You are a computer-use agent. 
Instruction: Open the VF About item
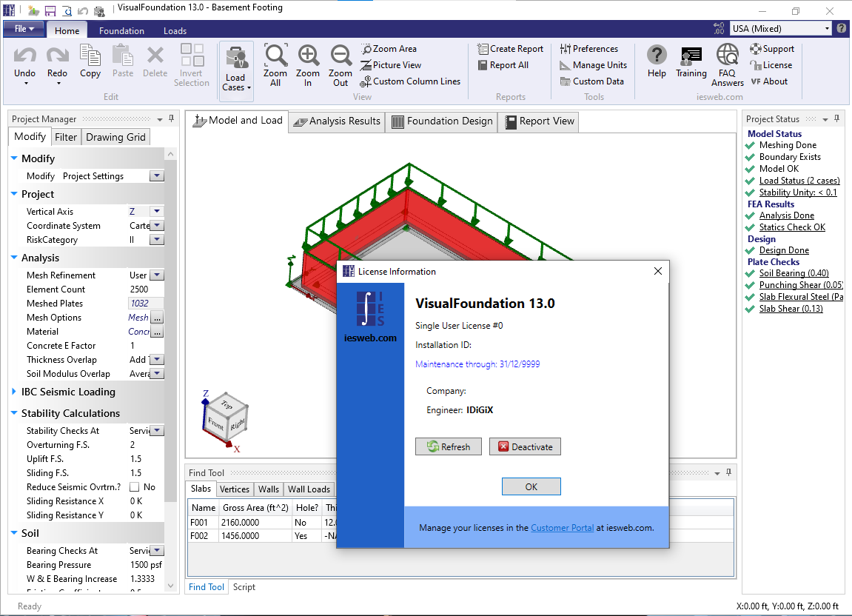tap(769, 81)
